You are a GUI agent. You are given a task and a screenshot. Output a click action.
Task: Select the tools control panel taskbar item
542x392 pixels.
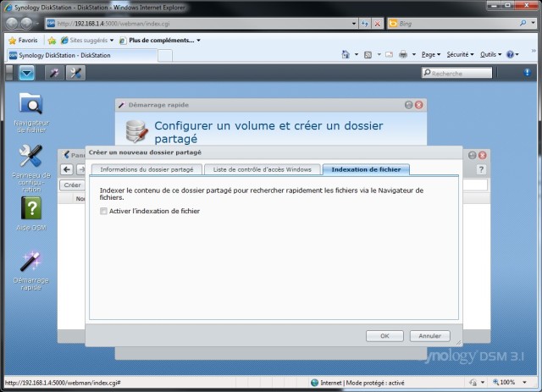coord(75,73)
